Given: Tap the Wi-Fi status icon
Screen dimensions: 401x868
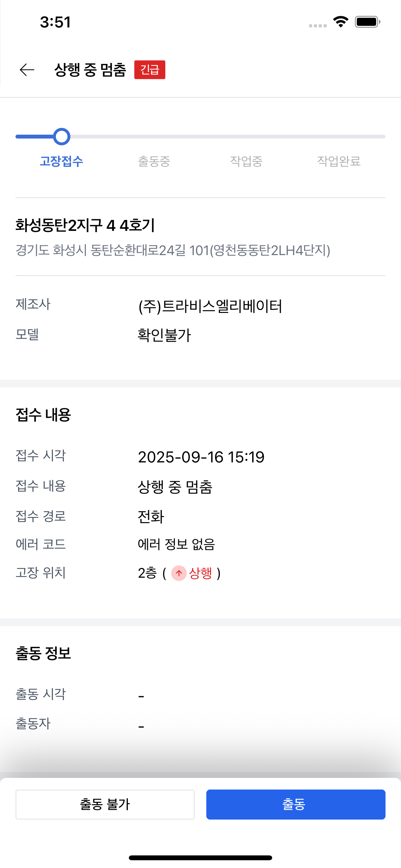Looking at the screenshot, I should [x=341, y=22].
